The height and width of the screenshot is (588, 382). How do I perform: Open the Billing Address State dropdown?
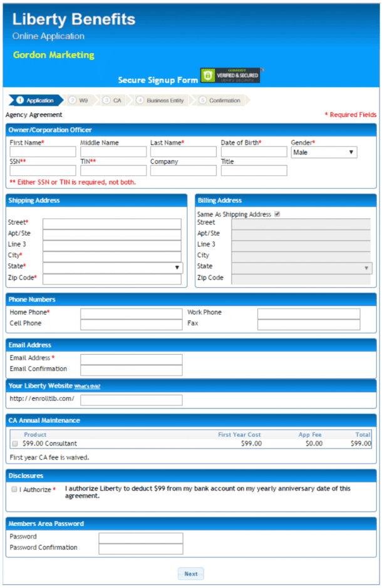[x=302, y=268]
